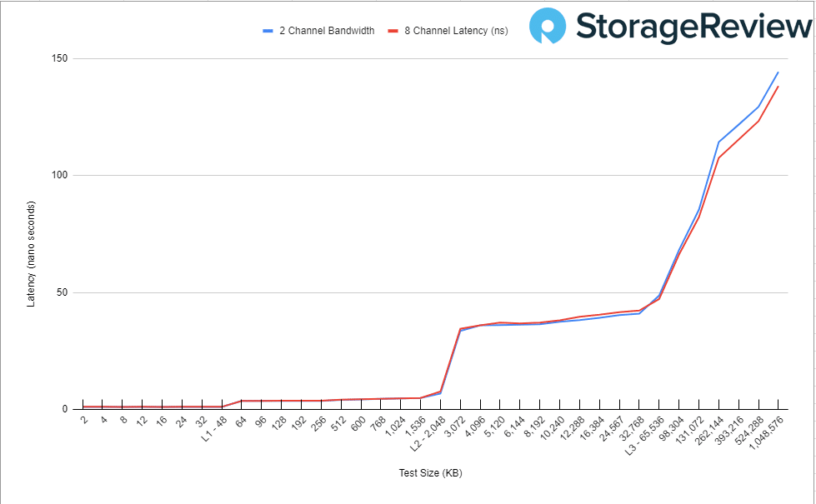Select the x-axis tick label "12"
The height and width of the screenshot is (504, 816).
142,422
